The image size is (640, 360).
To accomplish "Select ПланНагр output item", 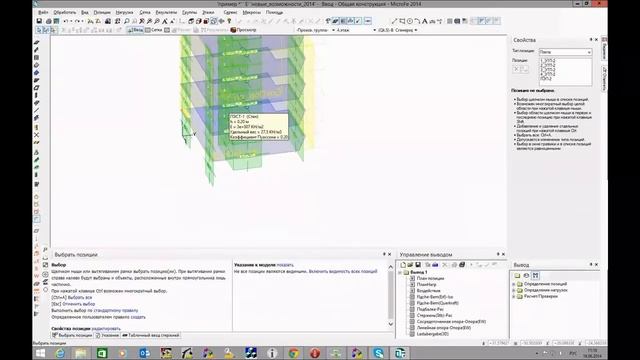I will (427, 284).
